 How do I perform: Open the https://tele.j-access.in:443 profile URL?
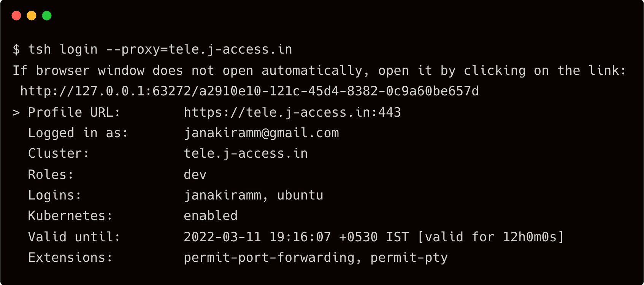(x=292, y=112)
